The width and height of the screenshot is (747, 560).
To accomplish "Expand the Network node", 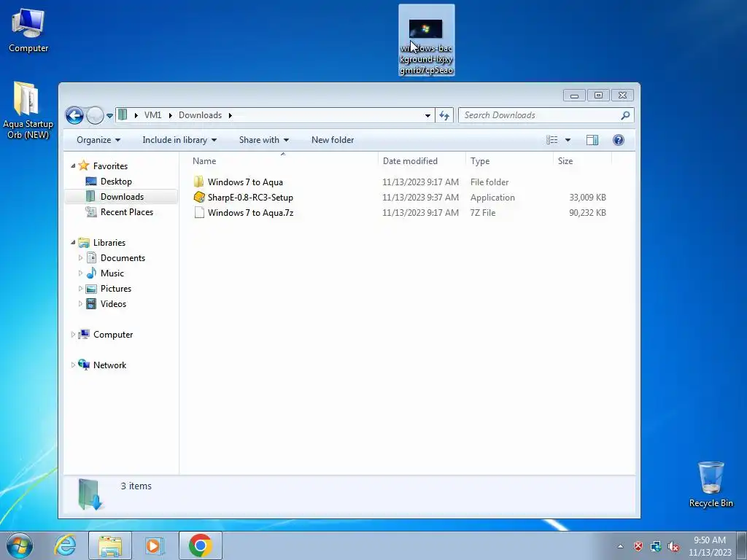I will (x=73, y=365).
